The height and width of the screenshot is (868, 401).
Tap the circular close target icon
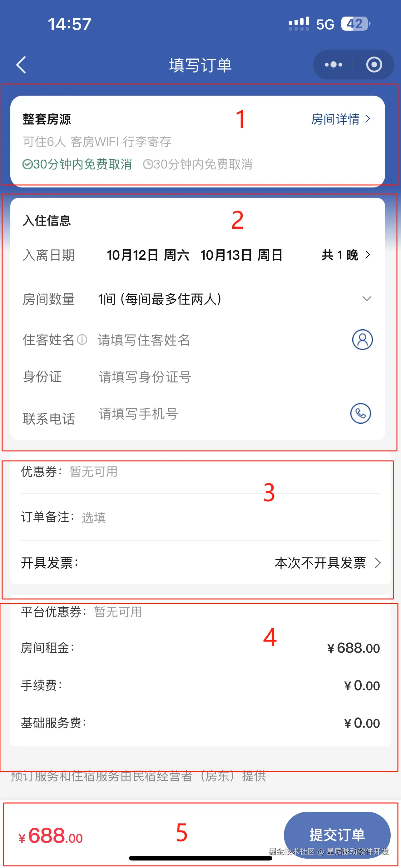tap(374, 65)
